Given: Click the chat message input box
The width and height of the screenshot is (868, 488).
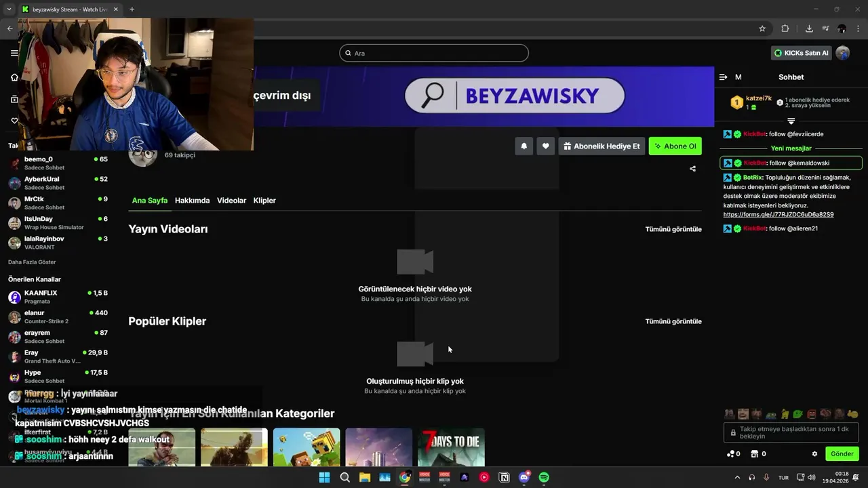Looking at the screenshot, I should [x=791, y=432].
